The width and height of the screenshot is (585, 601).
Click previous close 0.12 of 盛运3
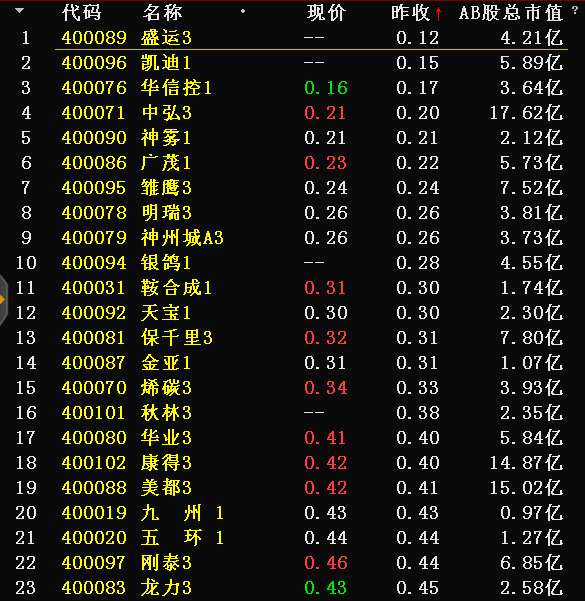418,38
